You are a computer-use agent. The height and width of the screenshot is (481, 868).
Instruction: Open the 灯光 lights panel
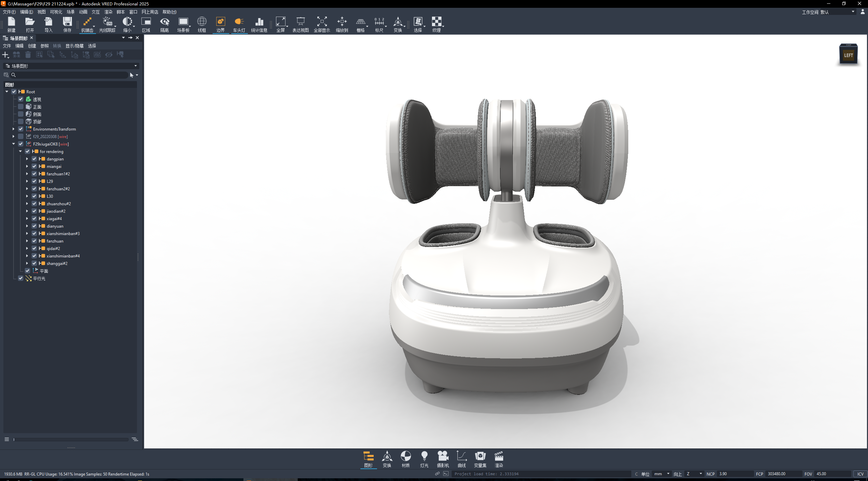click(424, 459)
